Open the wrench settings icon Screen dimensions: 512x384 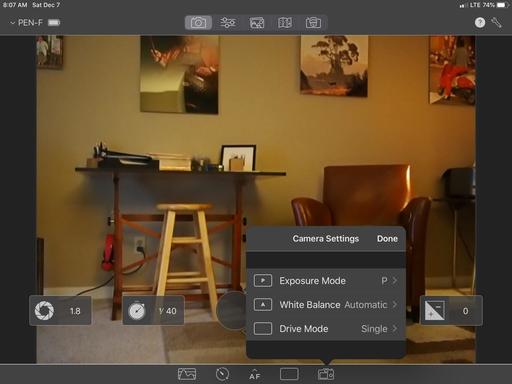[496, 23]
